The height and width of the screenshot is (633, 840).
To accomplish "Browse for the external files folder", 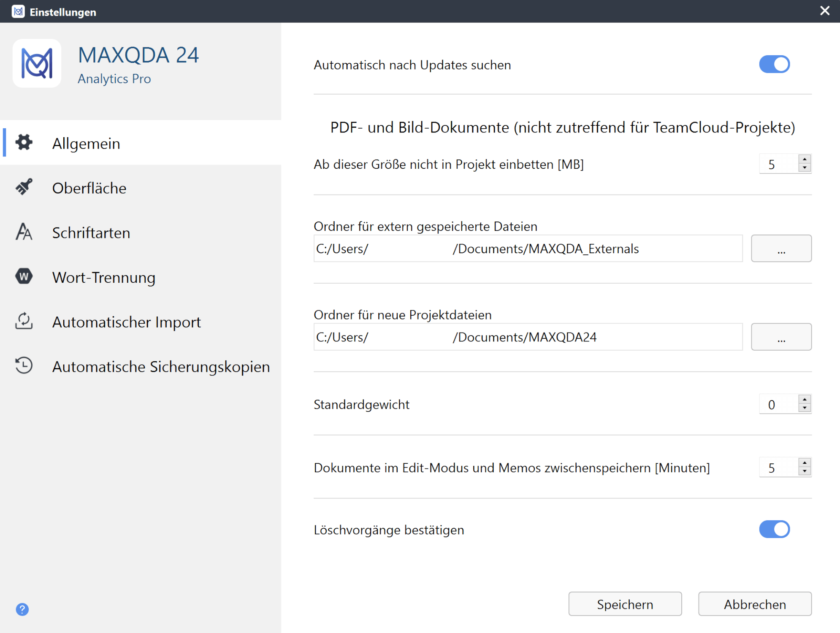I will 781,249.
